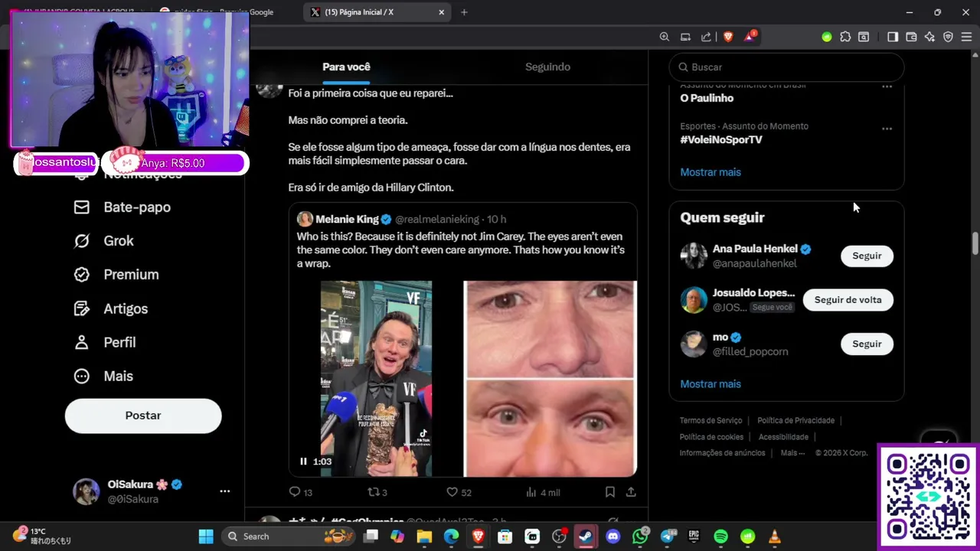
Task: Open Melanie King's profile name in quote
Action: tap(347, 220)
